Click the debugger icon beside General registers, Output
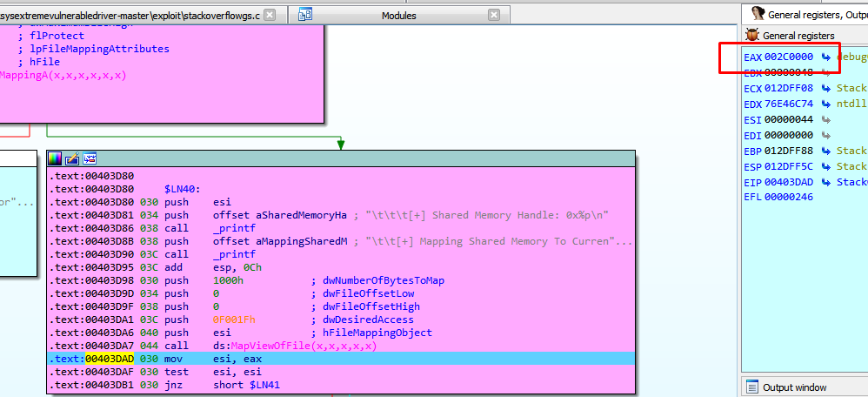This screenshot has height=397, width=868. point(758,14)
